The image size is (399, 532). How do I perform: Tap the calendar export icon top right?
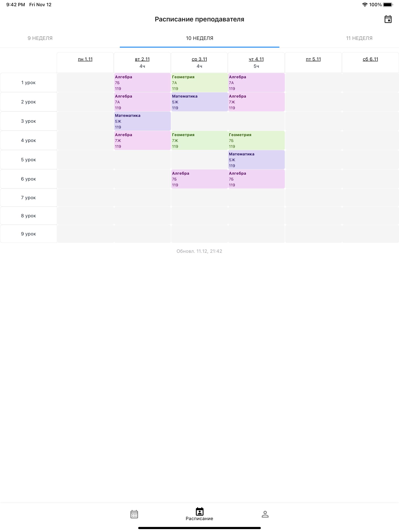[x=387, y=19]
